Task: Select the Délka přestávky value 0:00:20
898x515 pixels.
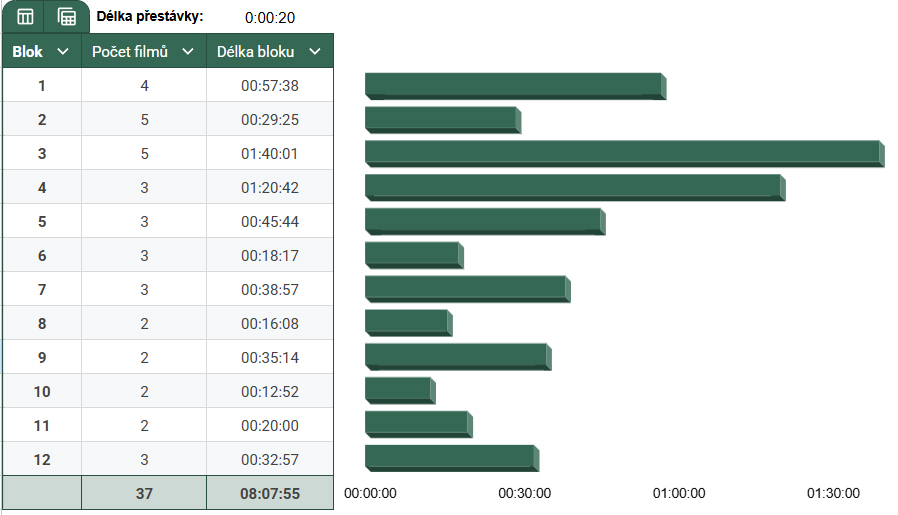Action: click(270, 18)
